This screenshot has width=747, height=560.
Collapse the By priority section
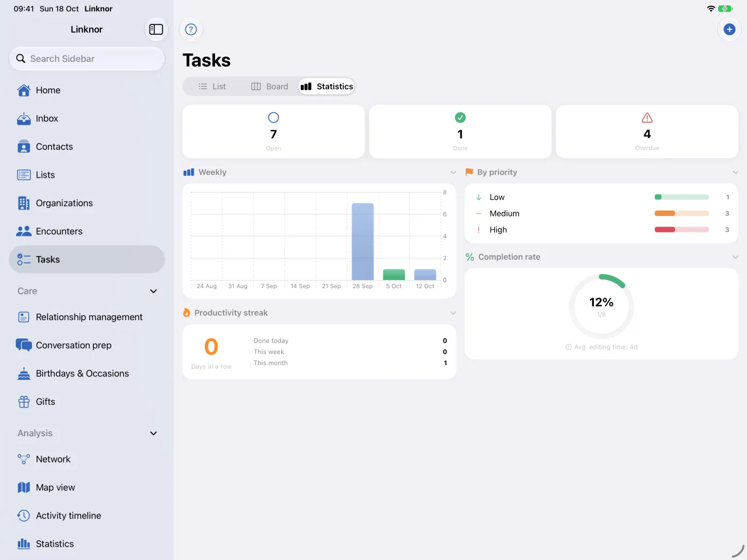(735, 172)
